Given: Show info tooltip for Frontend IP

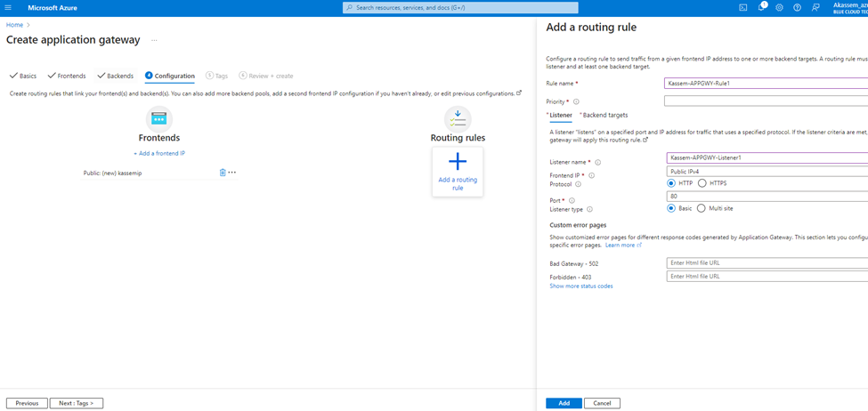Looking at the screenshot, I should (591, 175).
